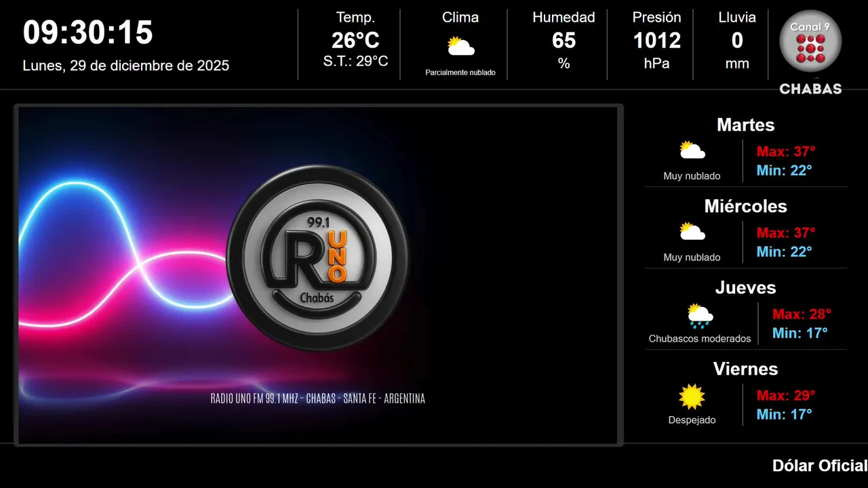Click the date Lunes, 29 de diciembre

(126, 66)
